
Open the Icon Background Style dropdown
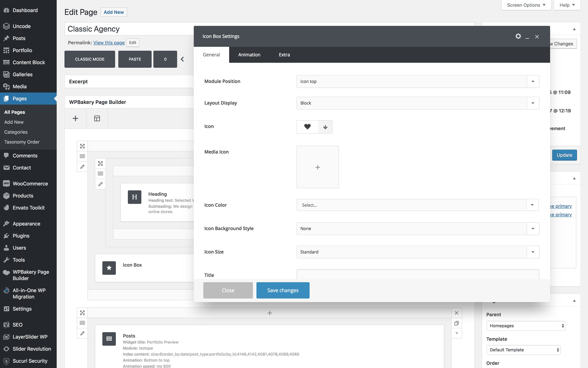point(418,228)
